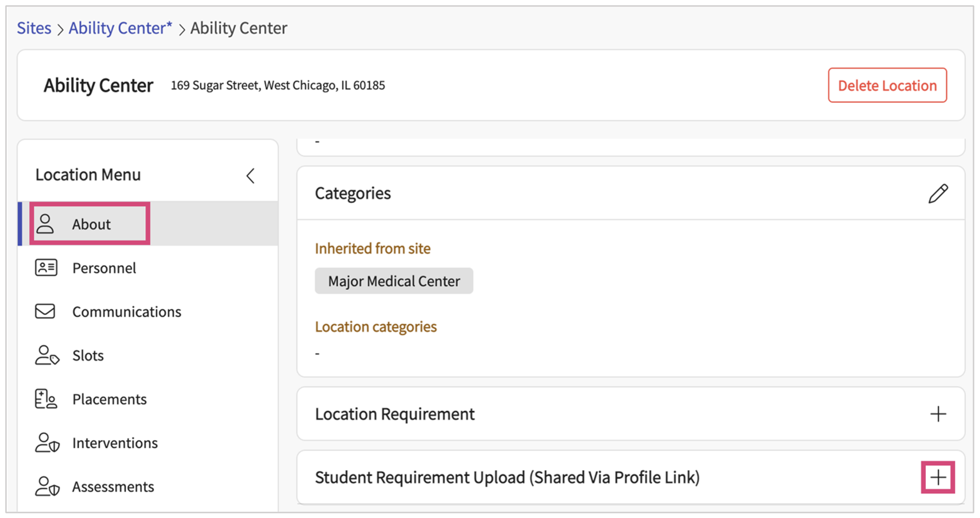
Task: Select Placements in the Location Menu
Action: 109,399
